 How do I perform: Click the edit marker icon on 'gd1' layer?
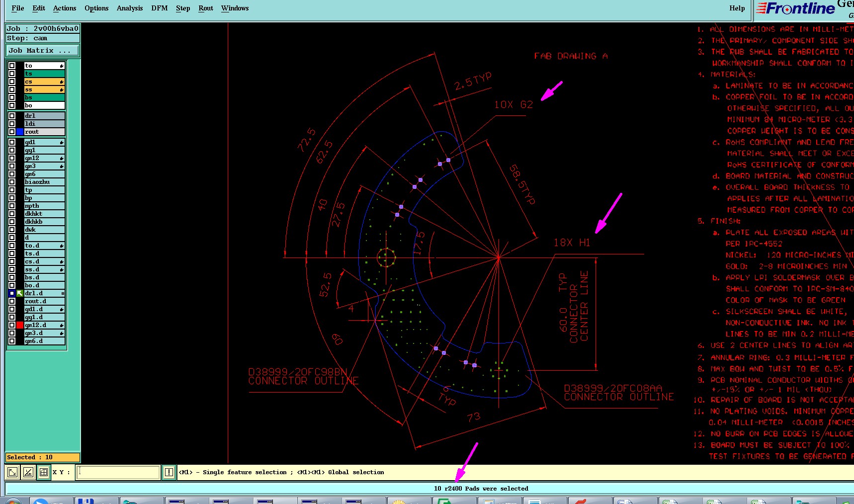pyautogui.click(x=62, y=142)
